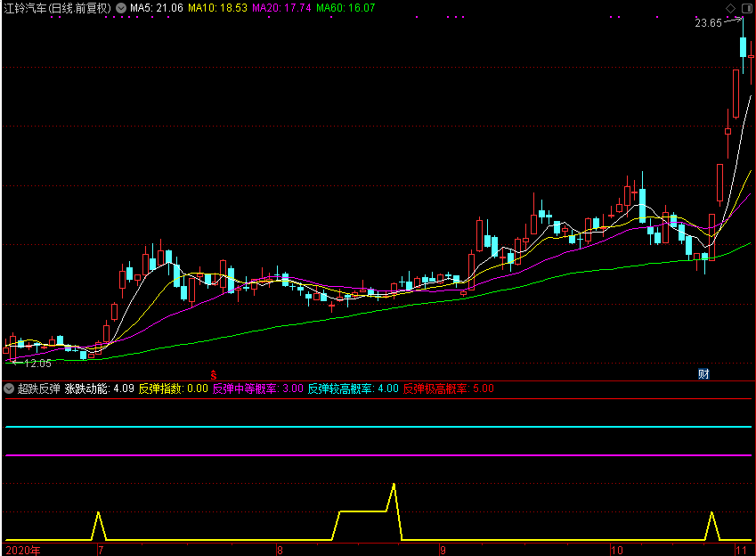Click the MA10: 18.53 label
756x556 pixels.
point(217,8)
